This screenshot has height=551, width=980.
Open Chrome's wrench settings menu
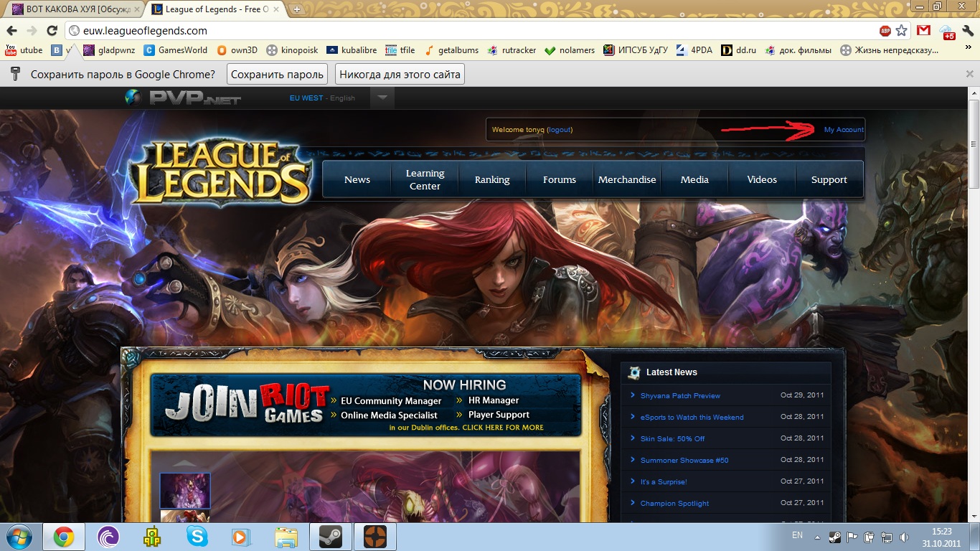pyautogui.click(x=968, y=31)
